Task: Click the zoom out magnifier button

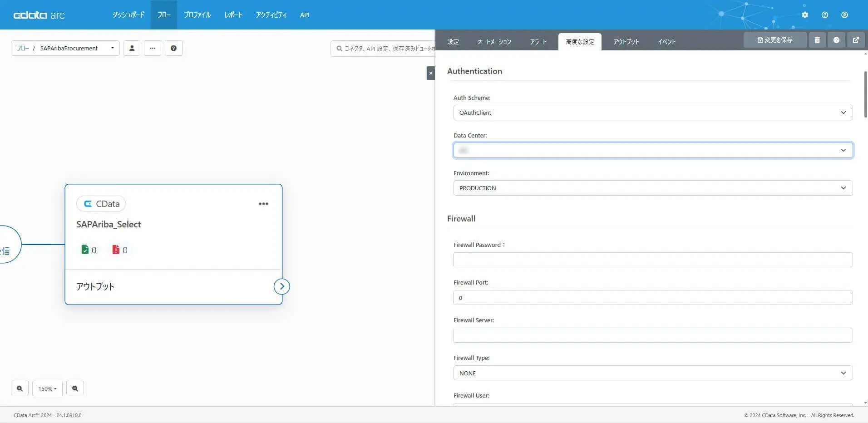Action: (x=75, y=389)
